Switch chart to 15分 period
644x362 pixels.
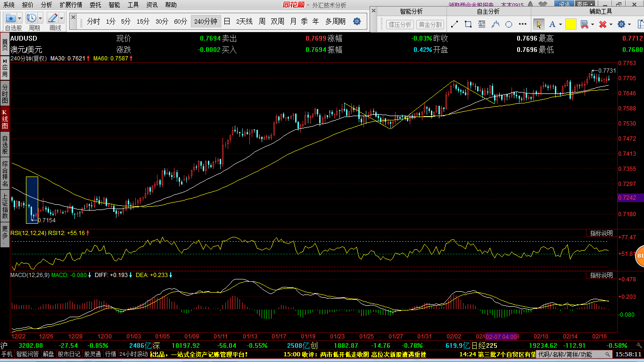[x=143, y=22]
